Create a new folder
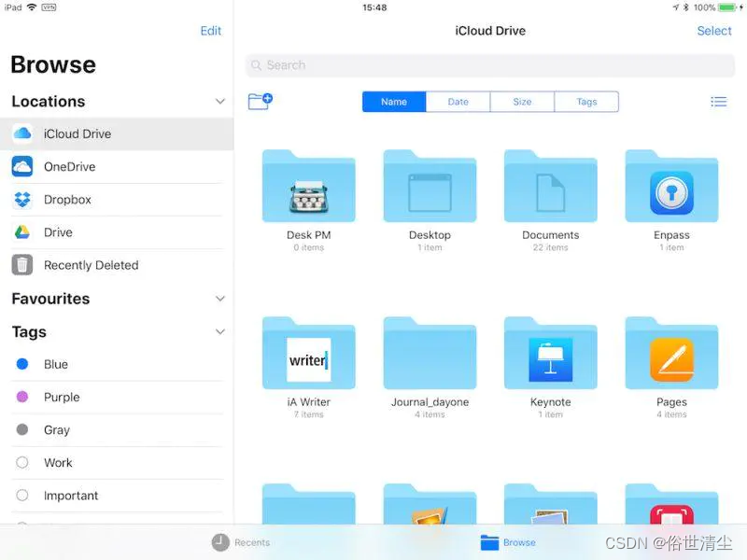This screenshot has height=560, width=747. click(261, 102)
